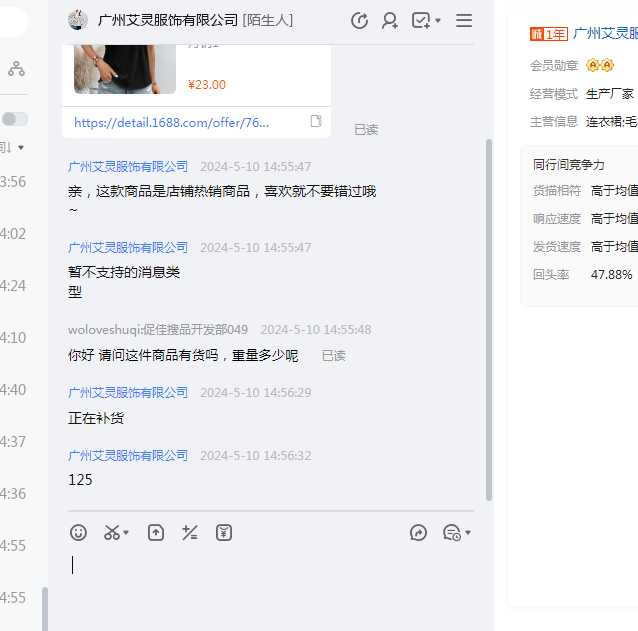Click the chat history refresh icon
The height and width of the screenshot is (631, 638).
point(359,20)
